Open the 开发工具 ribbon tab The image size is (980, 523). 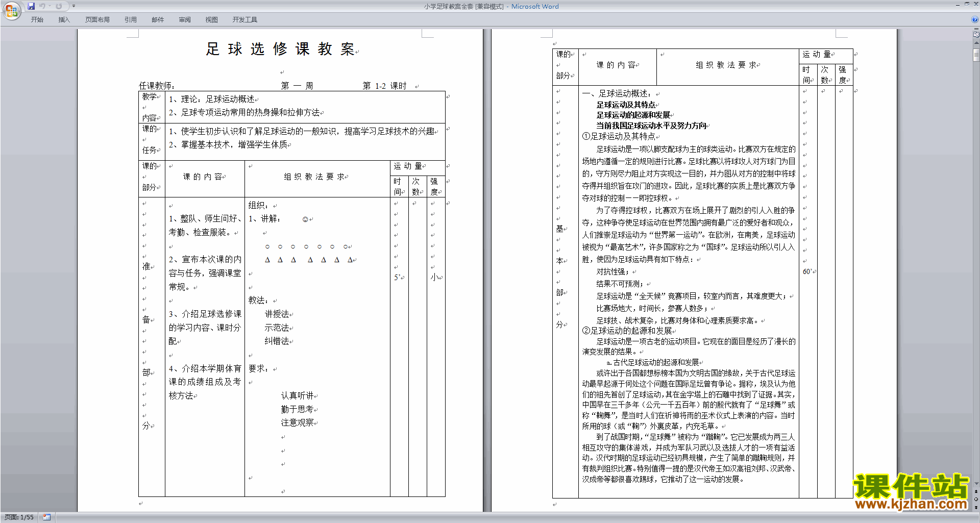pyautogui.click(x=244, y=20)
